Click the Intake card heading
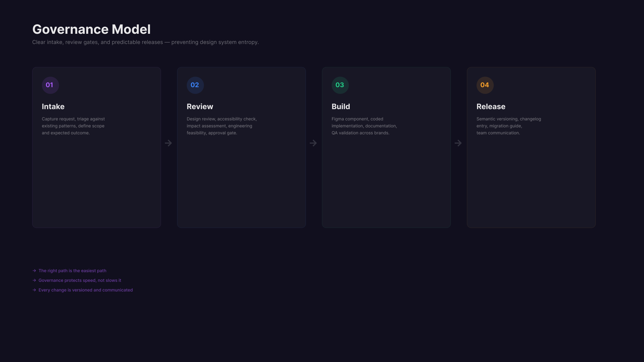Image resolution: width=644 pixels, height=362 pixels. point(53,107)
